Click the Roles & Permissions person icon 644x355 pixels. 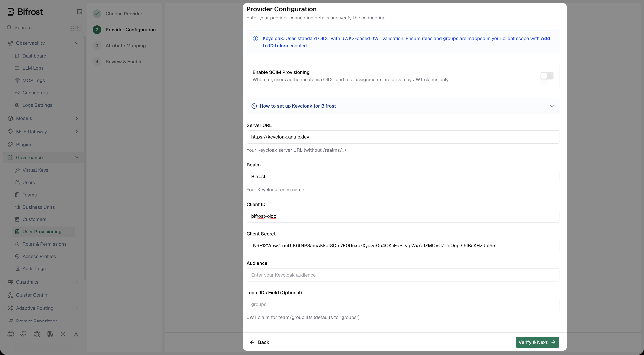tap(17, 244)
